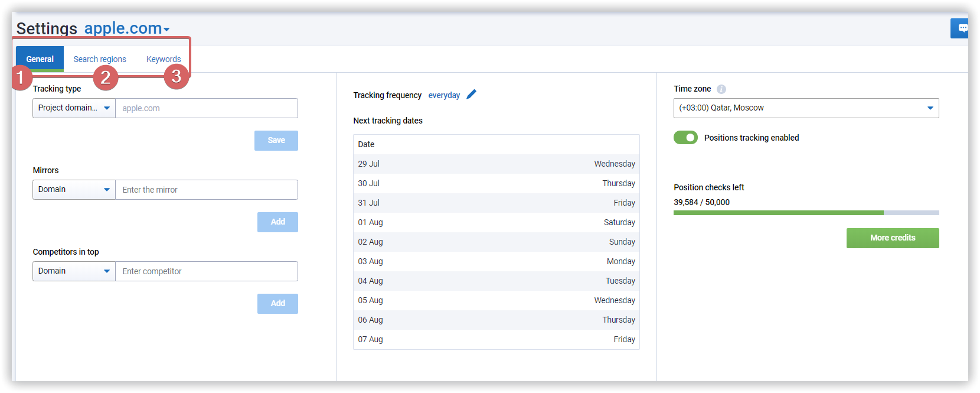Click the Tuesday cell in the dates table

point(620,281)
